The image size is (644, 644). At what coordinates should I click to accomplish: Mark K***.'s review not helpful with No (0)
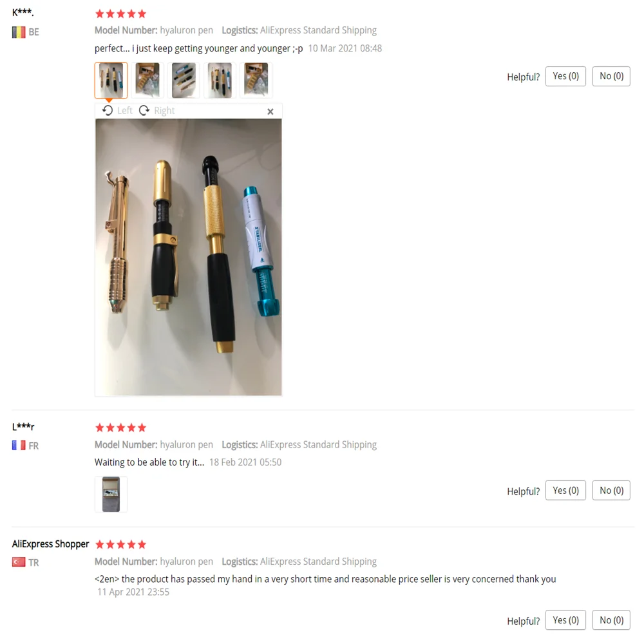[x=611, y=77]
